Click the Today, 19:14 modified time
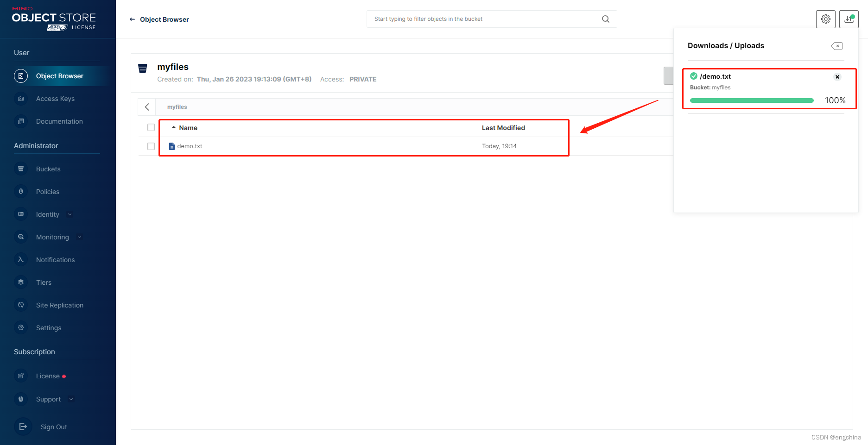 [499, 146]
